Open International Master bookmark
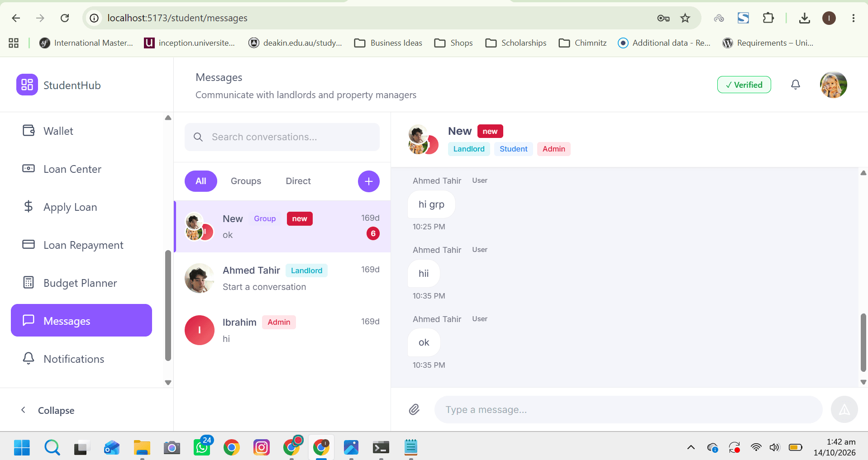This screenshot has height=460, width=868. click(86, 43)
